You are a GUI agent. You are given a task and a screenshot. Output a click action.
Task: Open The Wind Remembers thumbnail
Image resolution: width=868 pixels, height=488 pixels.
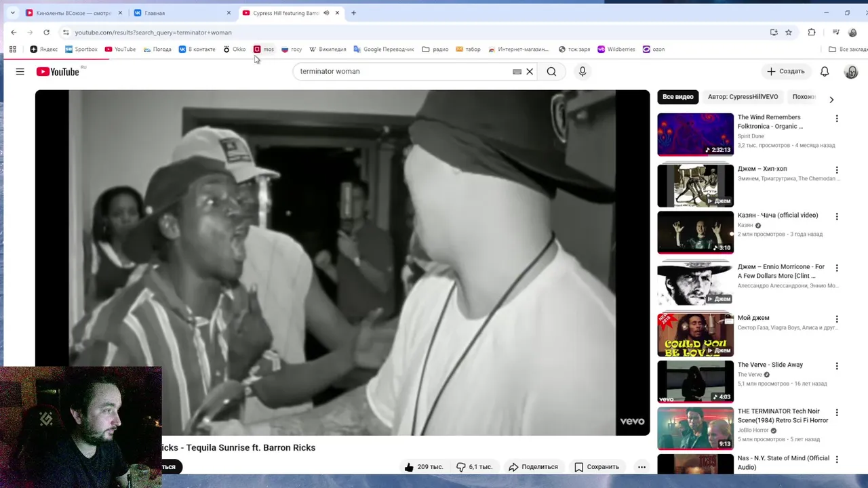[x=695, y=134]
